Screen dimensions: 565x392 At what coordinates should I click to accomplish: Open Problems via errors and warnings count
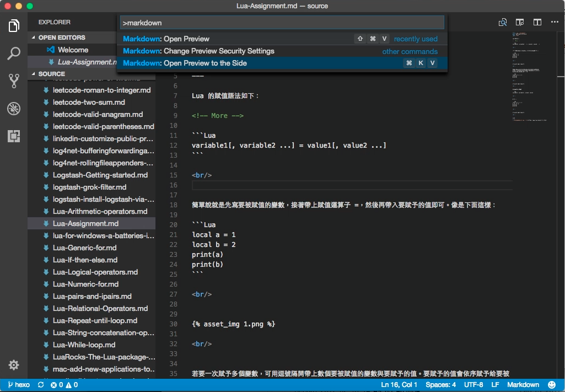click(64, 385)
